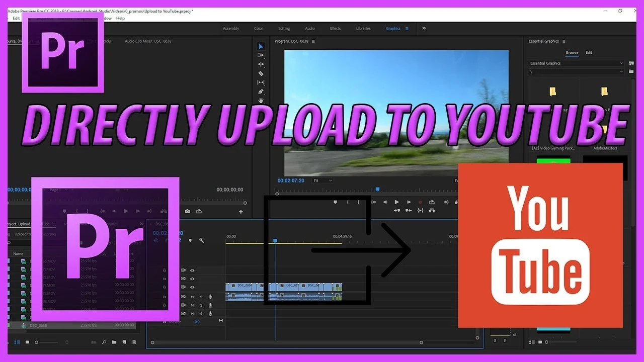This screenshot has height=362, width=644.
Task: Add a marker in the timeline header
Action: pyautogui.click(x=190, y=241)
